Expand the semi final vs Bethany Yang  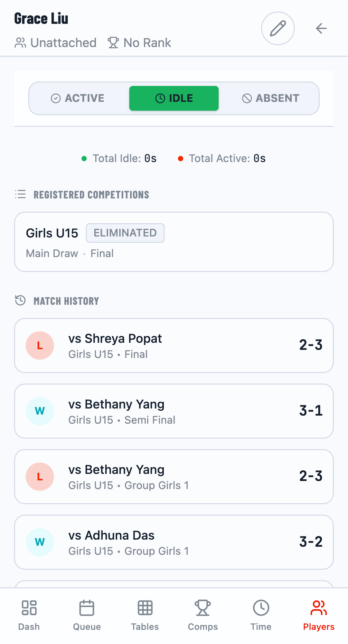[174, 411]
